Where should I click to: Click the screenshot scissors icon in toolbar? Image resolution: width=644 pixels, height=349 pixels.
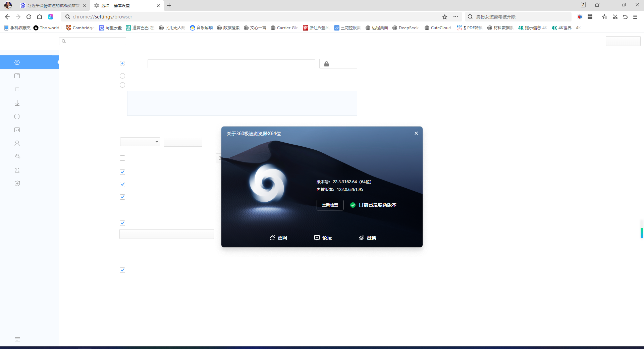[x=615, y=17]
